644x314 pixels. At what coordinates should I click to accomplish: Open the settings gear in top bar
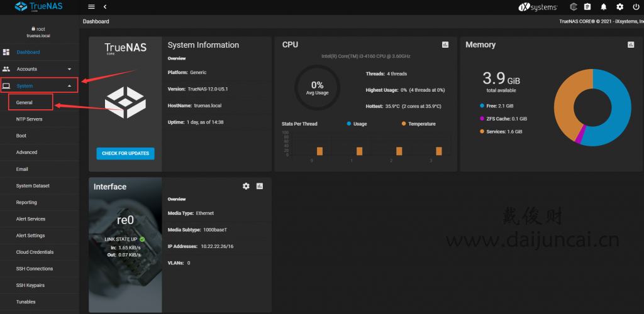click(x=619, y=7)
